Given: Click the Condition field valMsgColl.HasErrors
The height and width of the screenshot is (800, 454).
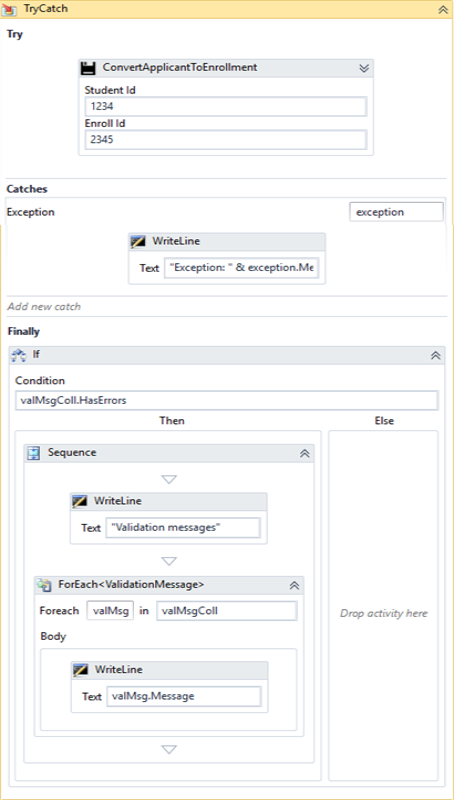Looking at the screenshot, I should 226,401.
